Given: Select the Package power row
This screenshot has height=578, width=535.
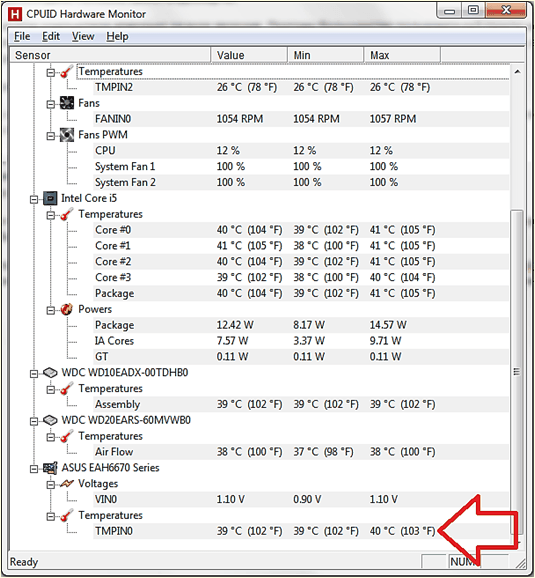Looking at the screenshot, I should pos(301,325).
